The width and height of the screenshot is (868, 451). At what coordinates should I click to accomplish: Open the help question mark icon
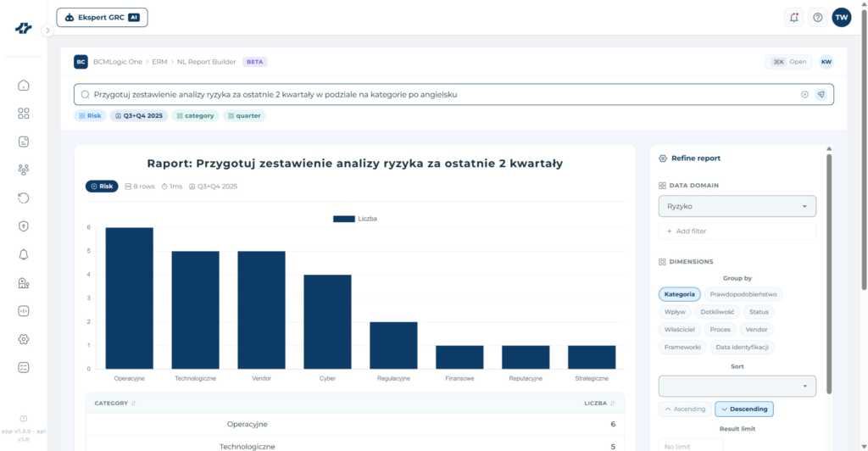click(818, 18)
